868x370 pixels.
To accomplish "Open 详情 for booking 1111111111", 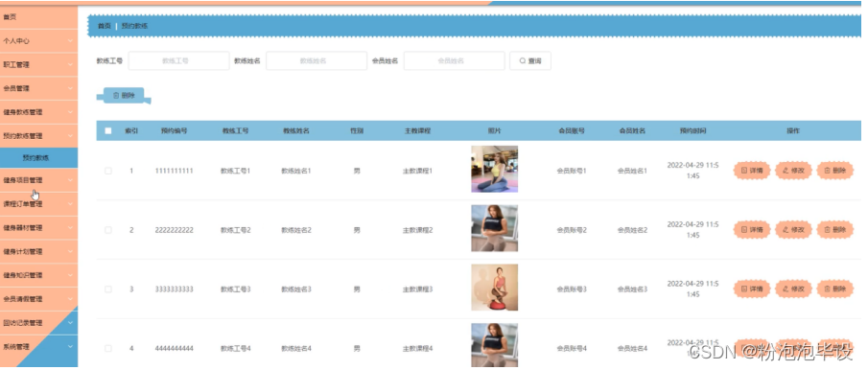I will point(752,171).
